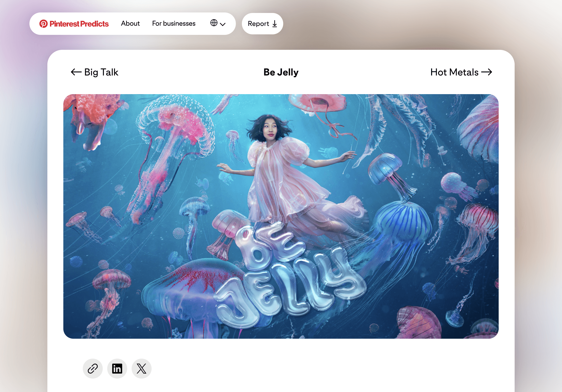Click the globe language icon
Image resolution: width=562 pixels, height=392 pixels.
[x=214, y=23]
